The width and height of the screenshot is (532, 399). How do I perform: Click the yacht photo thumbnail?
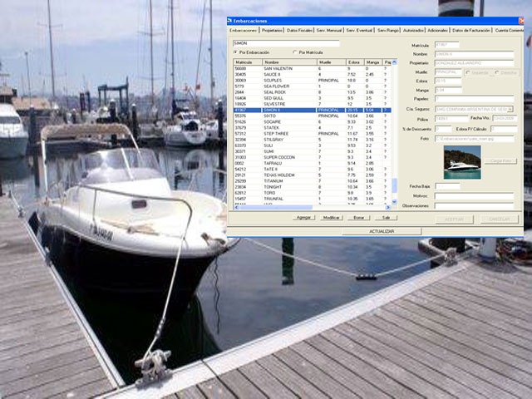tap(461, 162)
